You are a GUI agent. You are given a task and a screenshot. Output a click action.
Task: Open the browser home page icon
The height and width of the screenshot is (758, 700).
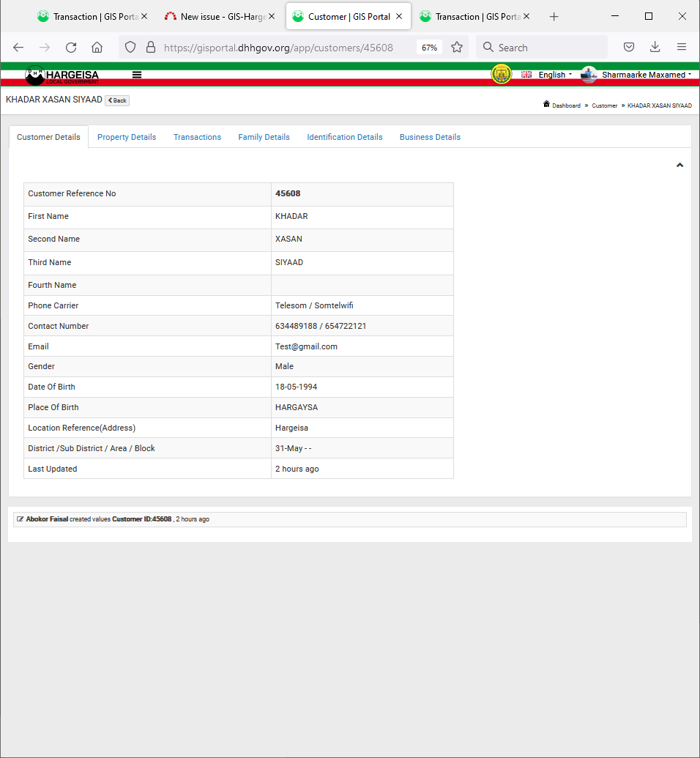tap(97, 48)
